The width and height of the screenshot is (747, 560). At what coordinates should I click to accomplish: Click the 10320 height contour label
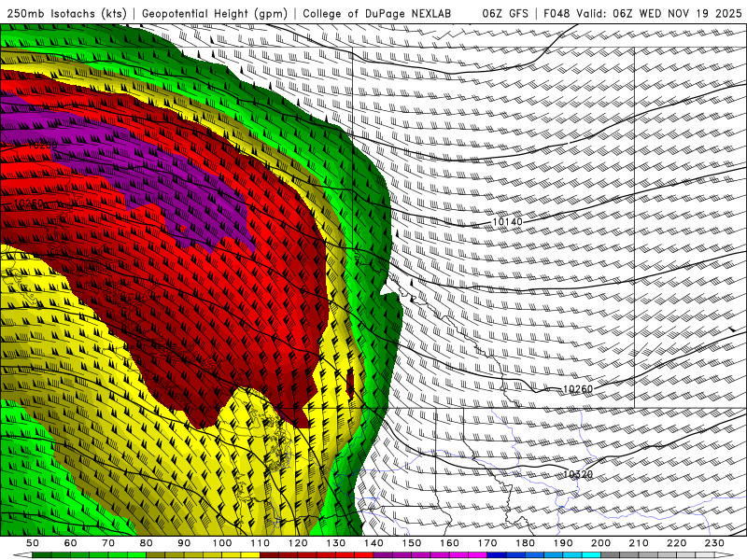pos(578,474)
